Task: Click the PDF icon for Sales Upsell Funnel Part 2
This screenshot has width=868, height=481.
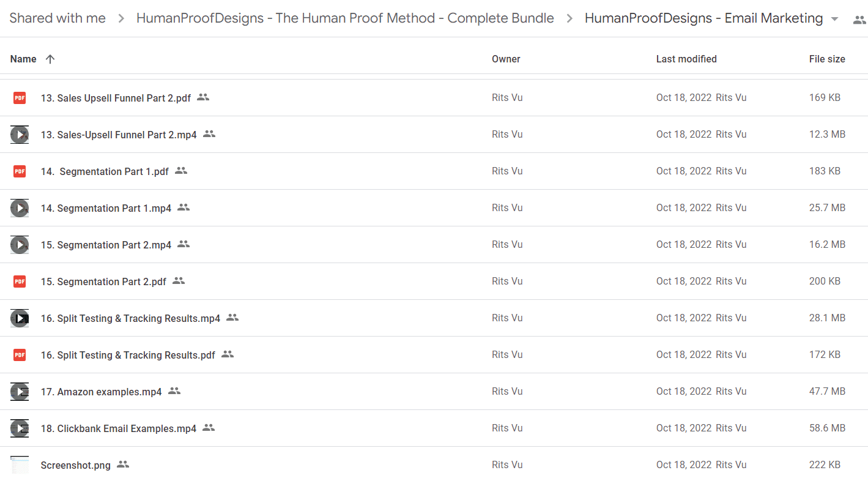Action: click(20, 98)
